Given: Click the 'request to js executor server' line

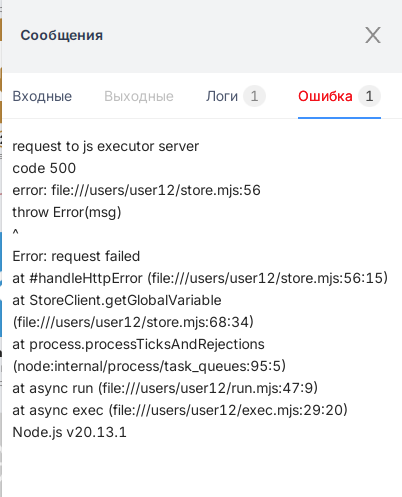Looking at the screenshot, I should click(x=106, y=146).
